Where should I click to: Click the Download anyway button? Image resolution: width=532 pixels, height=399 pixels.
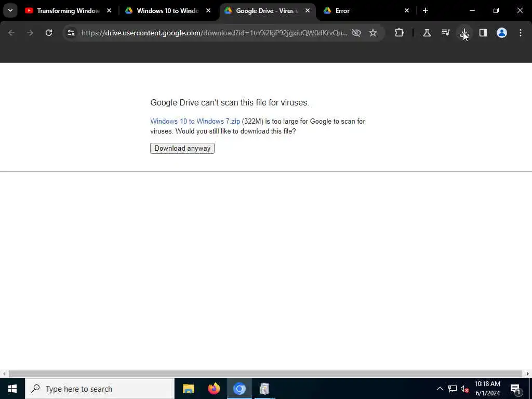click(182, 148)
